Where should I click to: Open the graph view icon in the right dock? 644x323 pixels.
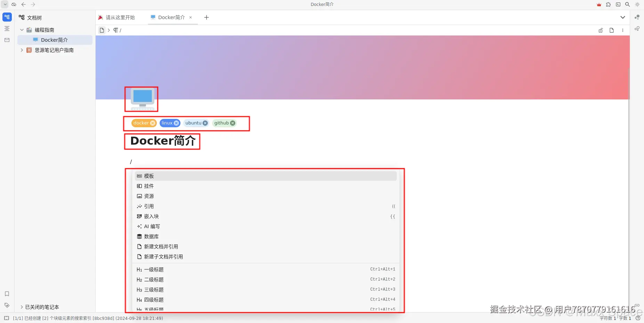click(x=637, y=17)
